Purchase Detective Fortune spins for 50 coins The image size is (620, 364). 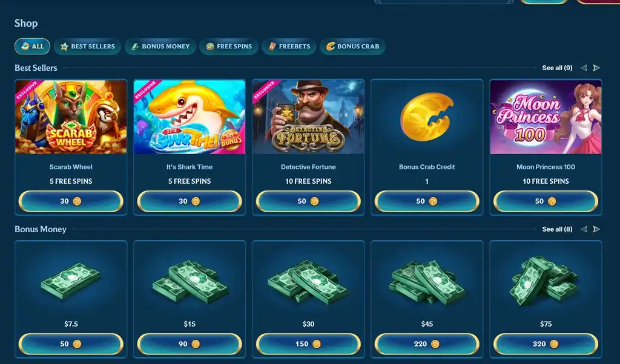[308, 201]
